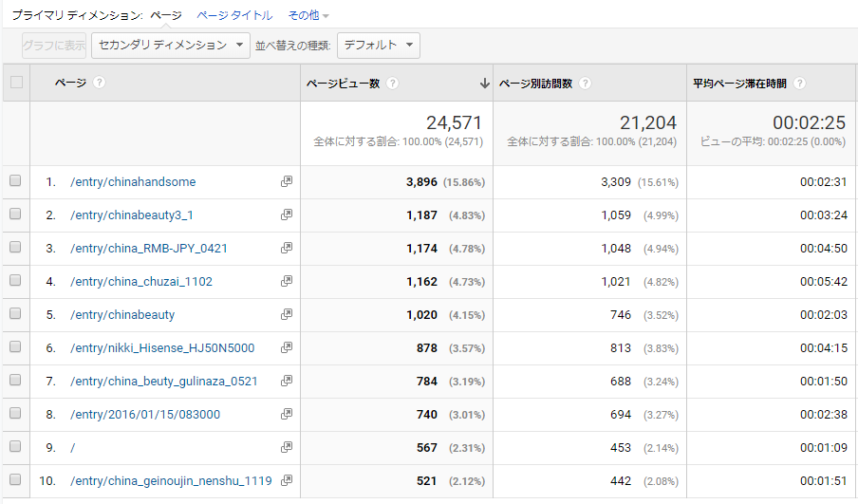Tick the select-all checkbox in header
Screen dimensions: 858x504
point(16,82)
